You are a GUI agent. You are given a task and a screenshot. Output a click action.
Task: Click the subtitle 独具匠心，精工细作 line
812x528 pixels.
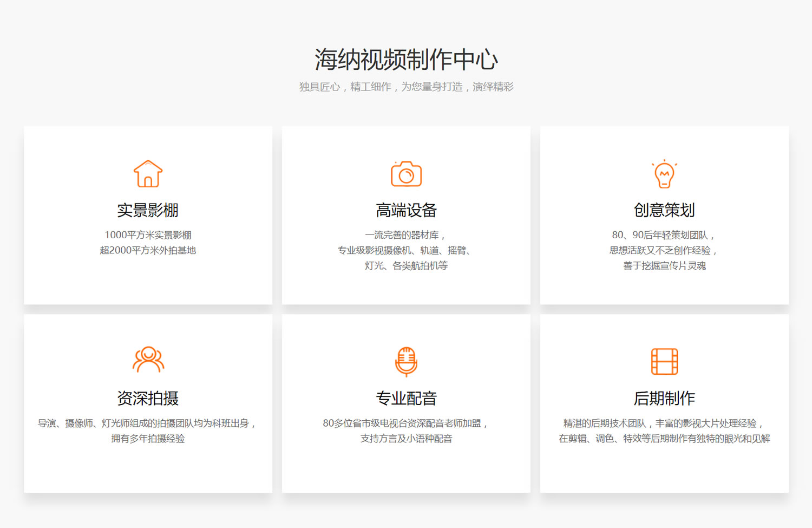(x=406, y=87)
